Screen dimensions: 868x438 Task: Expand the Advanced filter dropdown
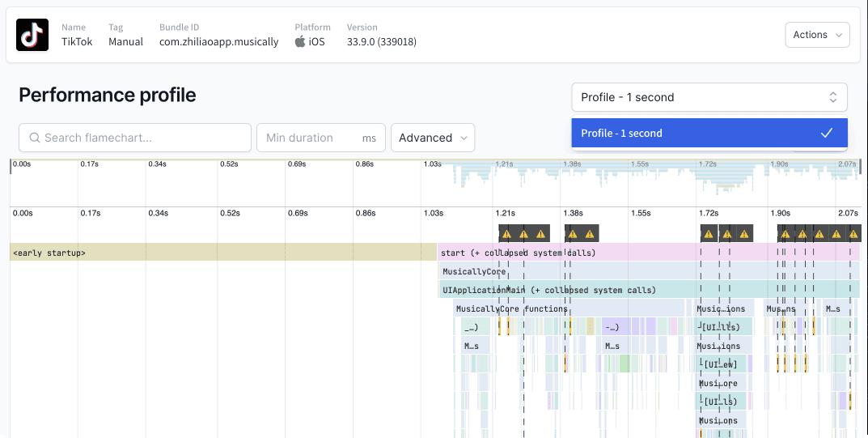coord(432,138)
